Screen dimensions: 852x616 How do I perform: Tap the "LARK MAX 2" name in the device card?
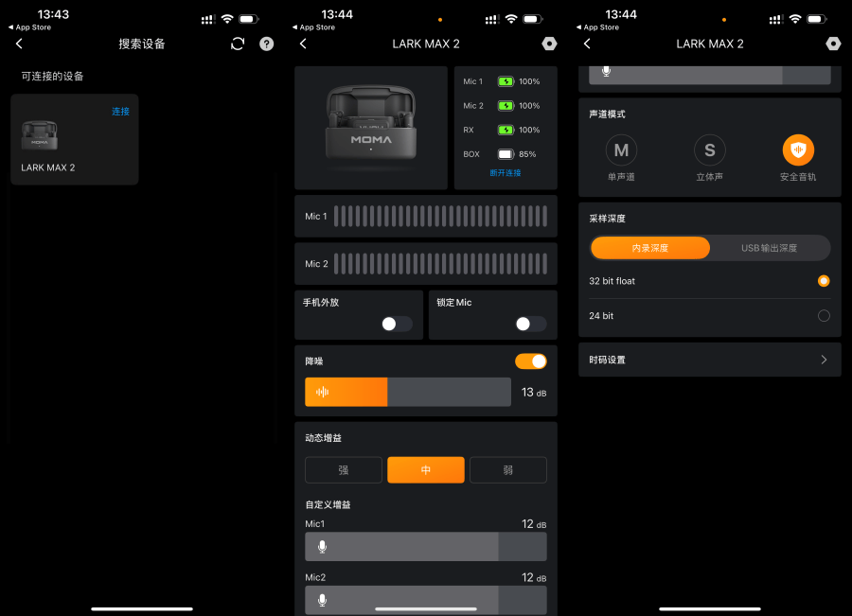(x=48, y=167)
